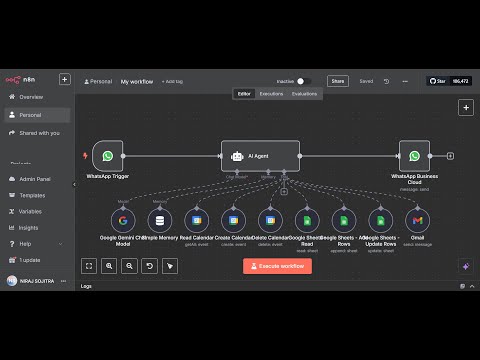Open the AI assistant sparkle button
The width and height of the screenshot is (480, 360).
click(x=466, y=266)
